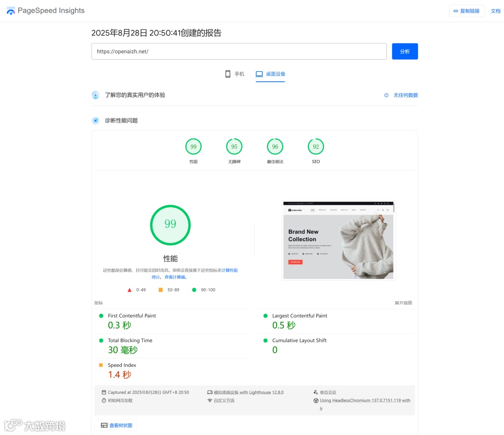Click the large 99 performance gauge
The height and width of the screenshot is (435, 504).
[x=170, y=225]
